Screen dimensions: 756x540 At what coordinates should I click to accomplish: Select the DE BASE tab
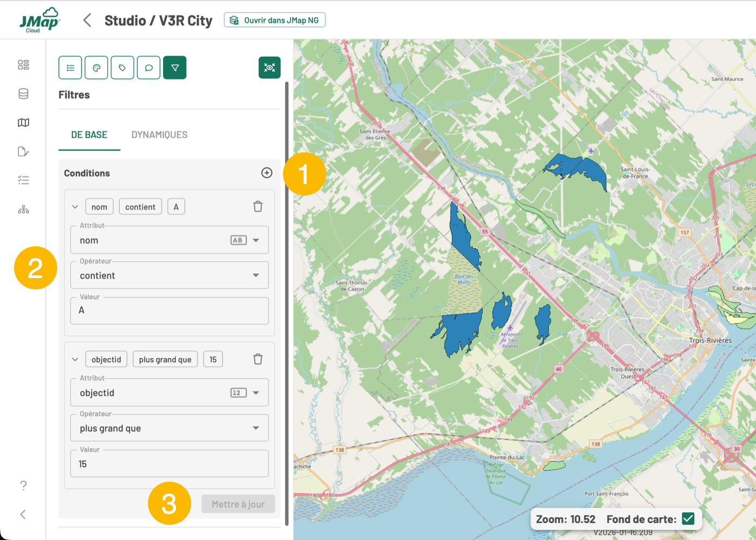coord(89,135)
